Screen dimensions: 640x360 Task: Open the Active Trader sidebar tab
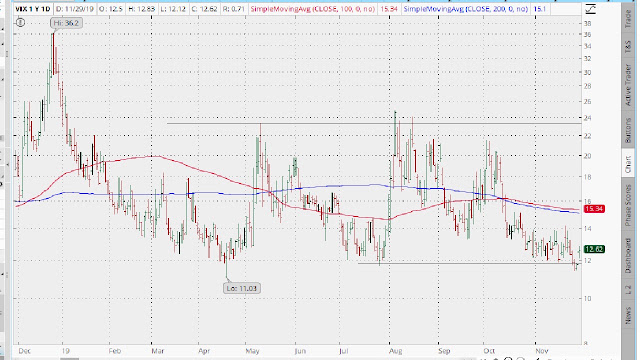pyautogui.click(x=628, y=84)
